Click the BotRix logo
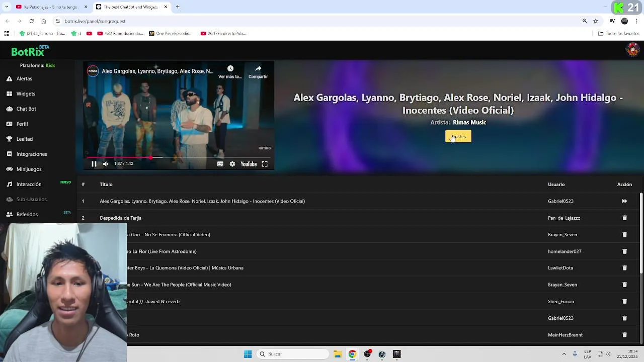Screen dimensions: 644x362 pyautogui.click(x=28, y=51)
